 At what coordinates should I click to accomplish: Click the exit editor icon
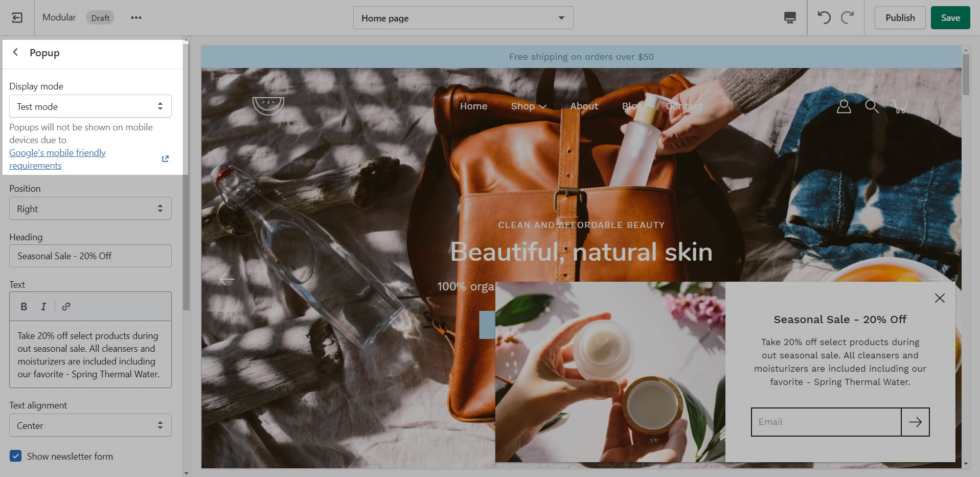point(17,18)
